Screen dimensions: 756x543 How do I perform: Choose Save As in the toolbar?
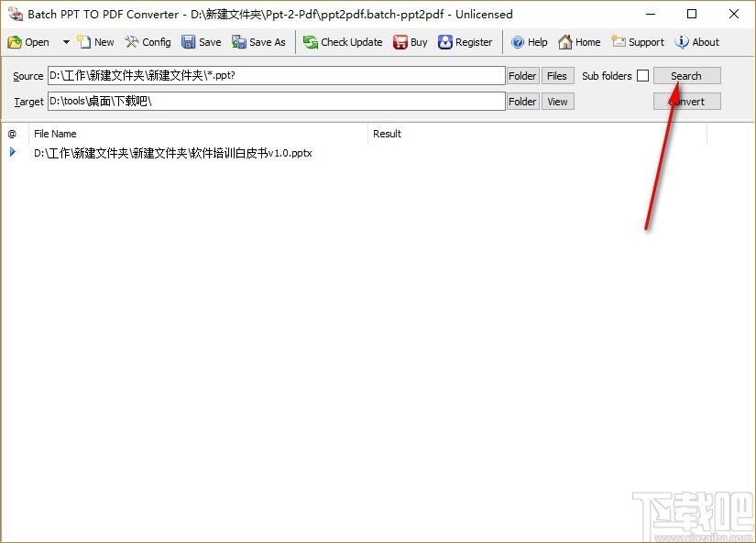(x=258, y=42)
